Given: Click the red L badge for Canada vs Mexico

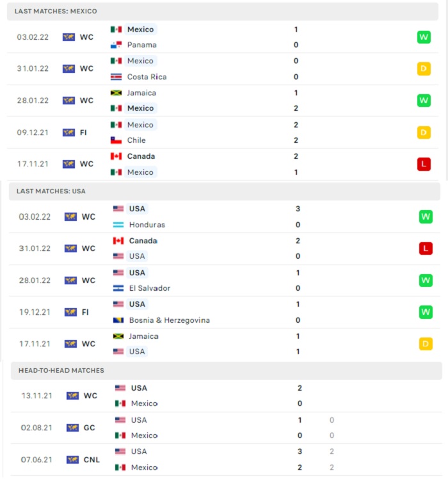Looking at the screenshot, I should (x=424, y=164).
